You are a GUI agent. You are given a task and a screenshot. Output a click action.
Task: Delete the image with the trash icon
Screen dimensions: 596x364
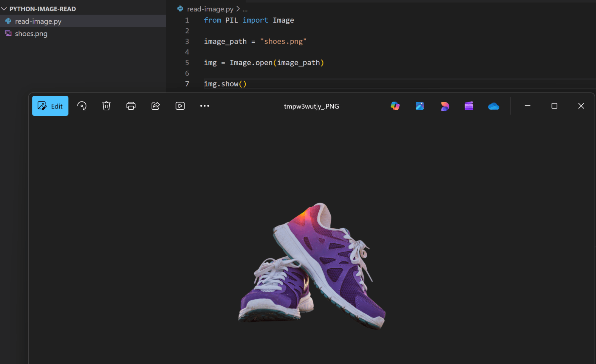coord(106,106)
